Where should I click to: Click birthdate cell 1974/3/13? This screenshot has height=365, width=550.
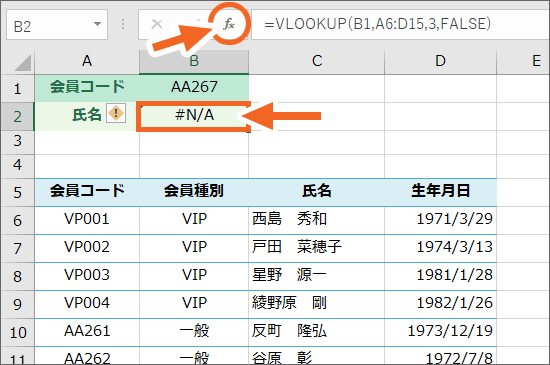[441, 249]
